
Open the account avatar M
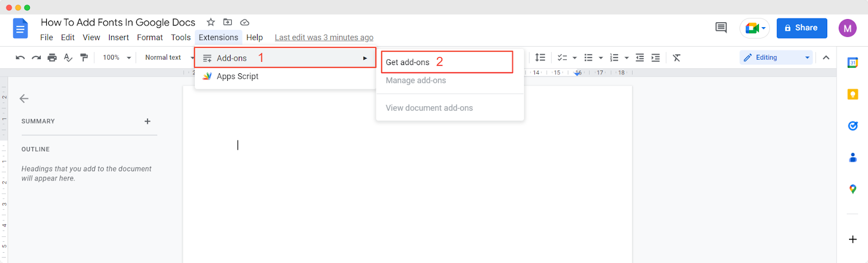[x=847, y=28]
